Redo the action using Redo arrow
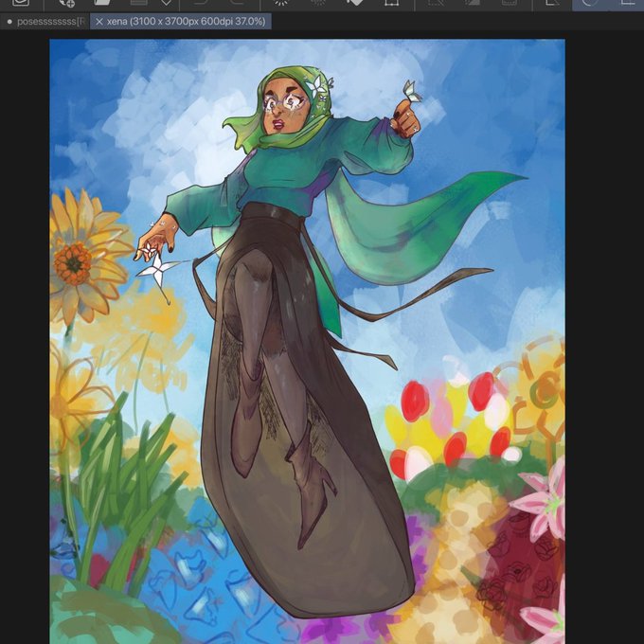Viewport: 644px width, 644px height. click(x=238, y=2)
